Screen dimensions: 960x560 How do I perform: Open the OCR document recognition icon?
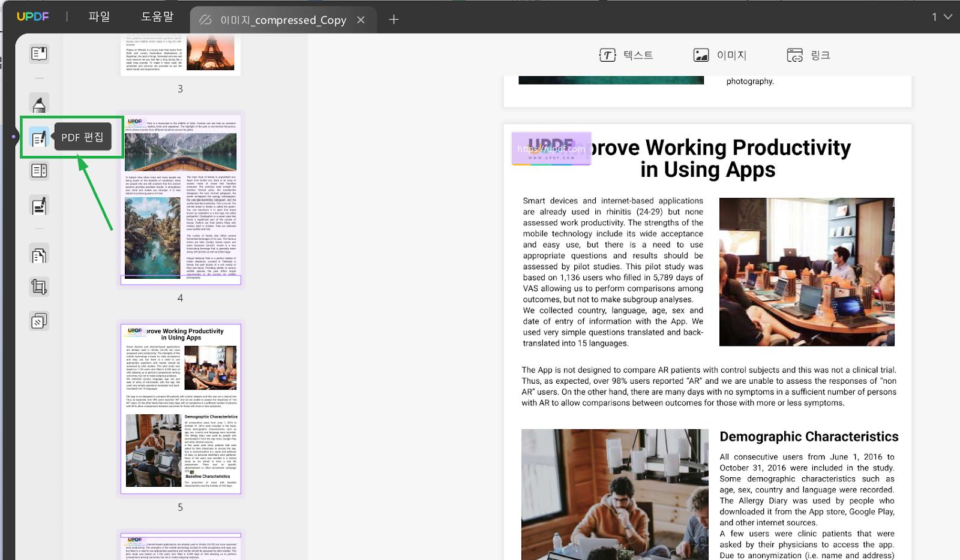(39, 255)
